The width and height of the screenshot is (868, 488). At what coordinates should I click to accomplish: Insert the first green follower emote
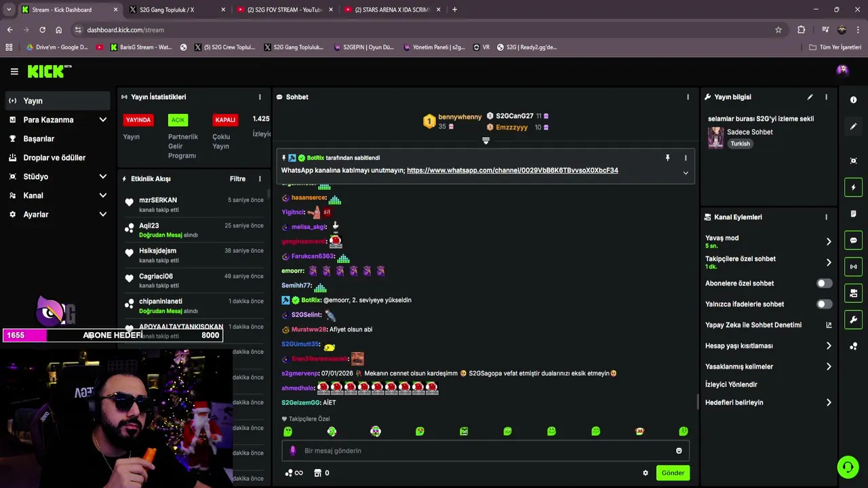(288, 431)
